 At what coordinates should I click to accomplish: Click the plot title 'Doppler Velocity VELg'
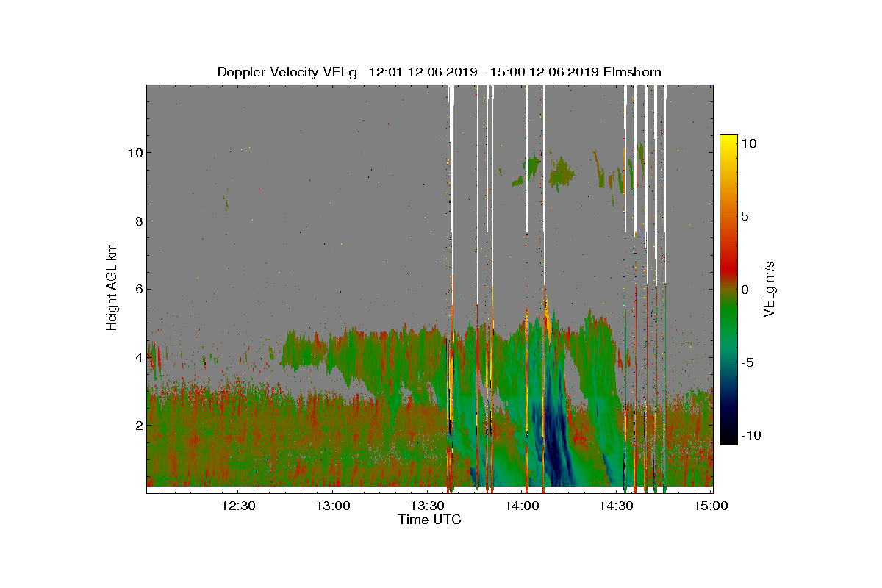287,72
